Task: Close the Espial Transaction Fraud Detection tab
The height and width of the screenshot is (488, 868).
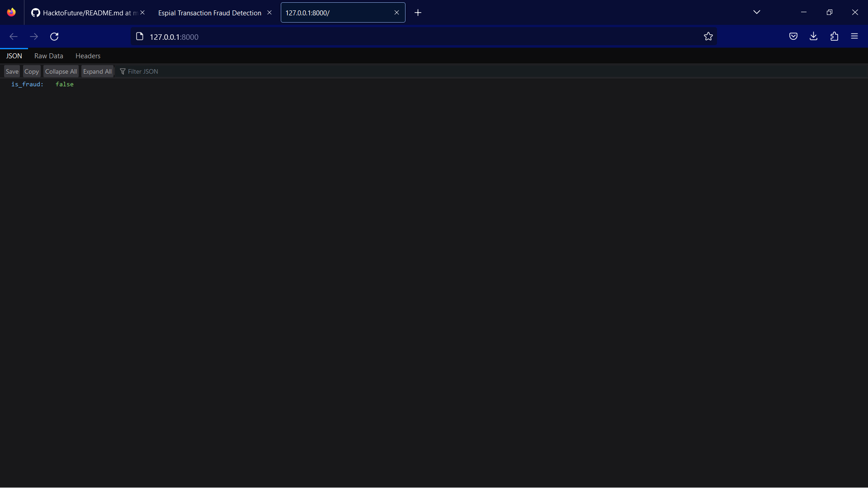Action: [269, 12]
